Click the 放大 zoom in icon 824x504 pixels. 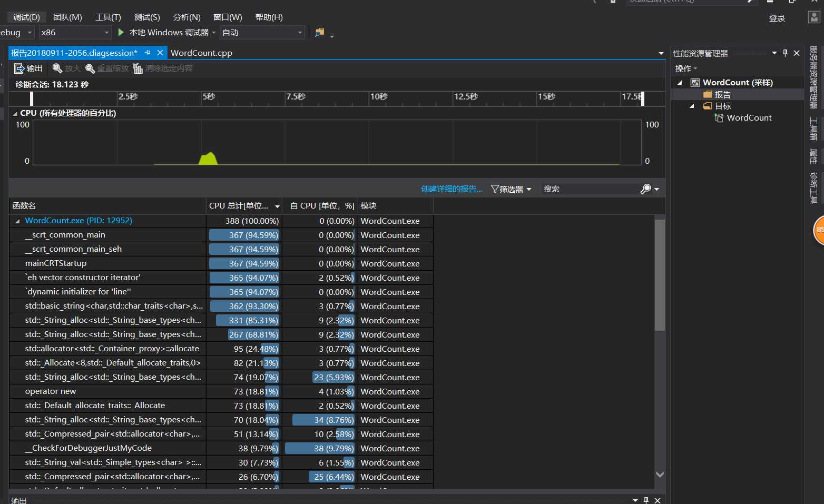pyautogui.click(x=57, y=68)
